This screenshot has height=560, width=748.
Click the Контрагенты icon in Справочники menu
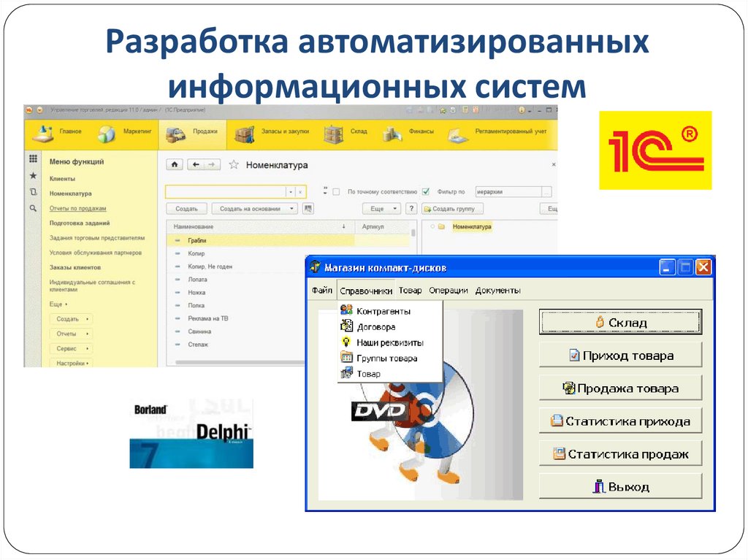(346, 310)
